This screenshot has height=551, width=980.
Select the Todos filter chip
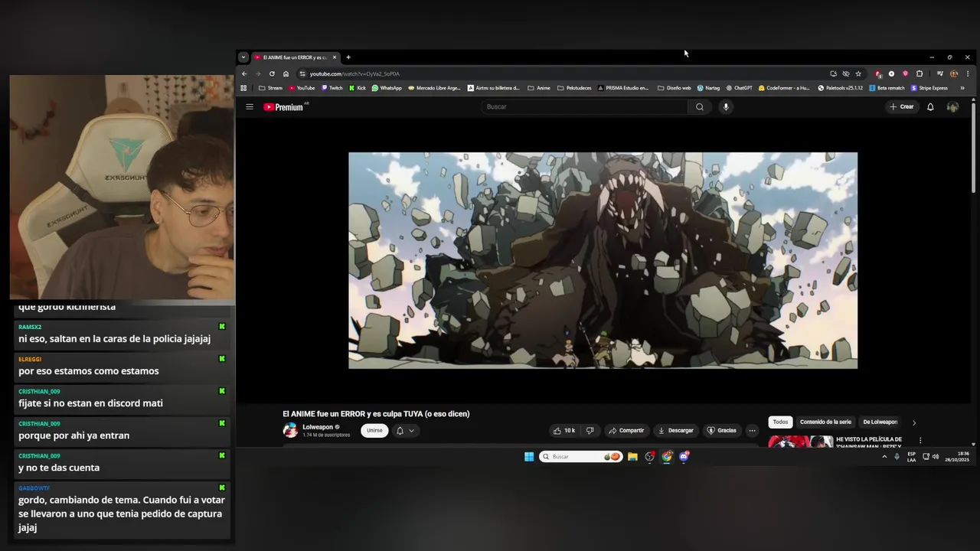click(780, 422)
